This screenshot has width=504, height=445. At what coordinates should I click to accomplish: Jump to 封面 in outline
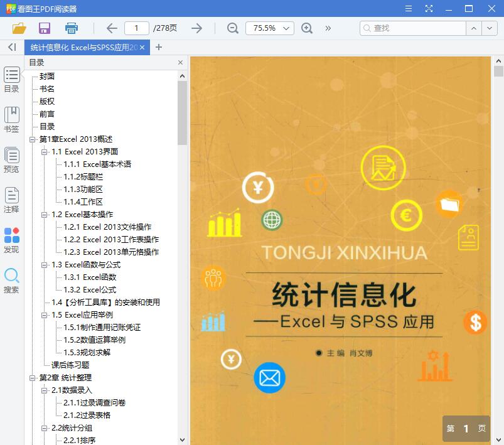pyautogui.click(x=47, y=76)
